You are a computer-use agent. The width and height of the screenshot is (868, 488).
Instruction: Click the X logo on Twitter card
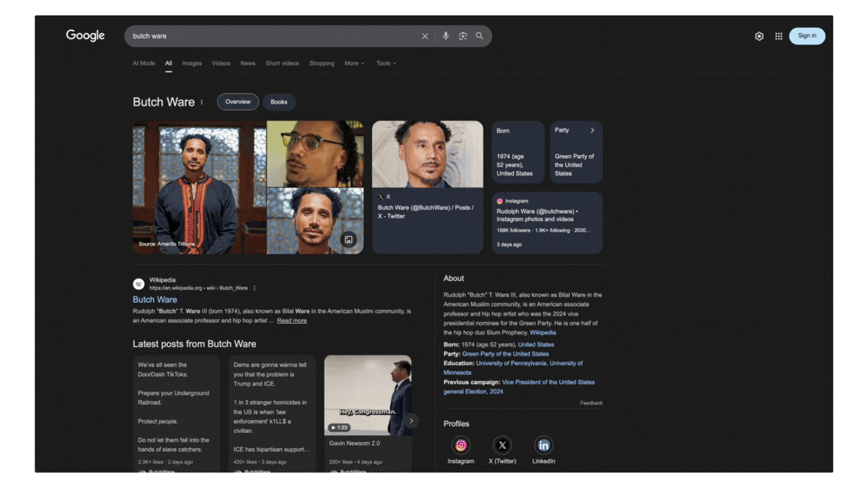pyautogui.click(x=381, y=197)
